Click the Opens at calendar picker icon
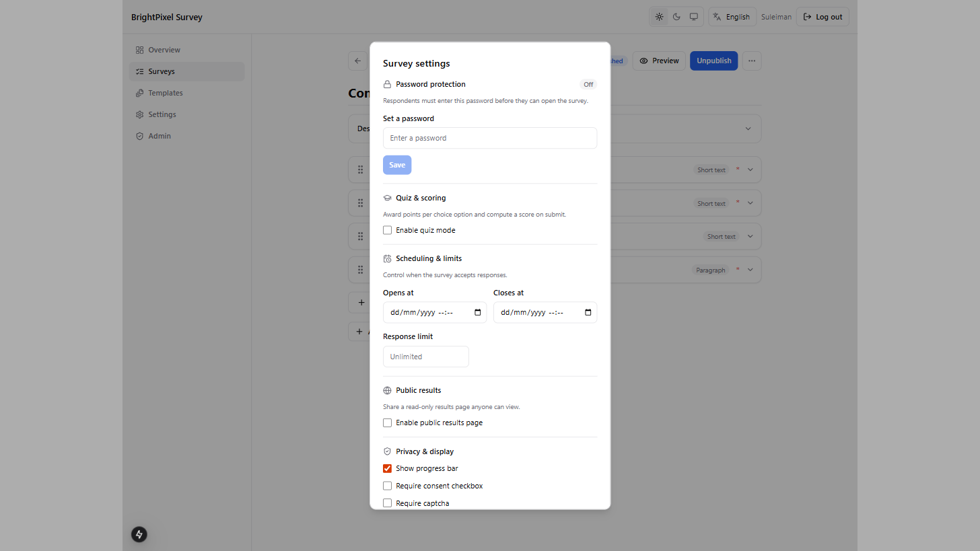The width and height of the screenshot is (980, 551). [x=478, y=312]
